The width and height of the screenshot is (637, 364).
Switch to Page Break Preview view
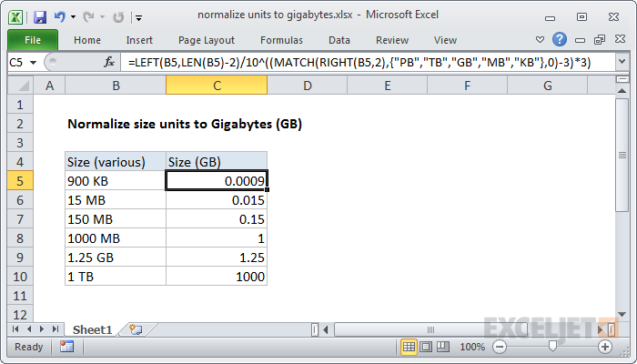[x=443, y=347]
